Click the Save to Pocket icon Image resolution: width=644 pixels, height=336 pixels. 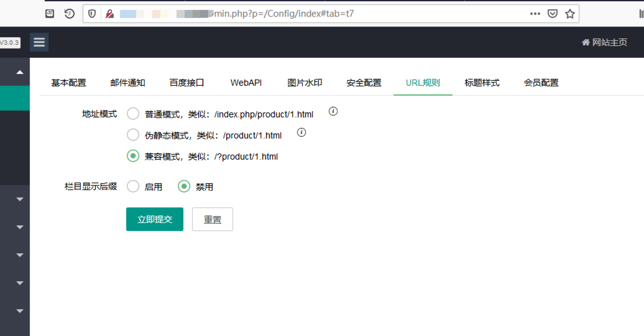point(552,14)
